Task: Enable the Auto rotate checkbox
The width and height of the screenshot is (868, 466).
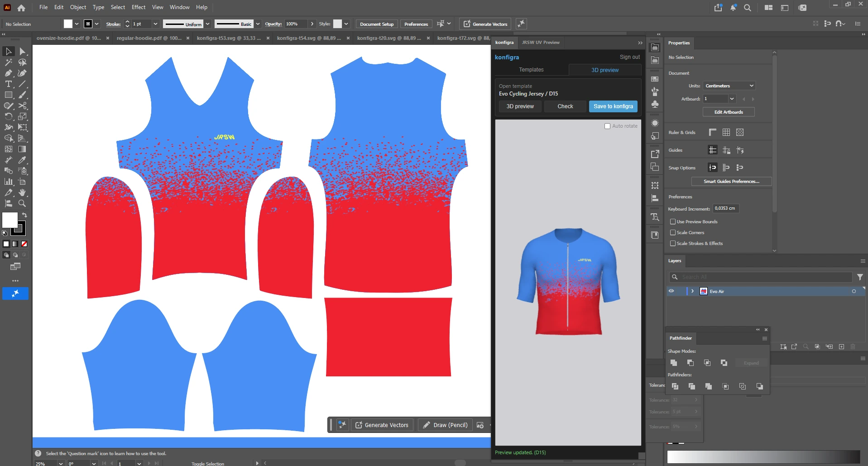Action: pyautogui.click(x=607, y=126)
